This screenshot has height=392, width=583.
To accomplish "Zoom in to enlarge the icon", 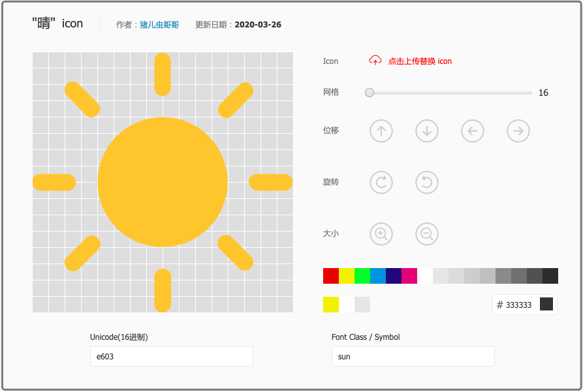I will 381,234.
